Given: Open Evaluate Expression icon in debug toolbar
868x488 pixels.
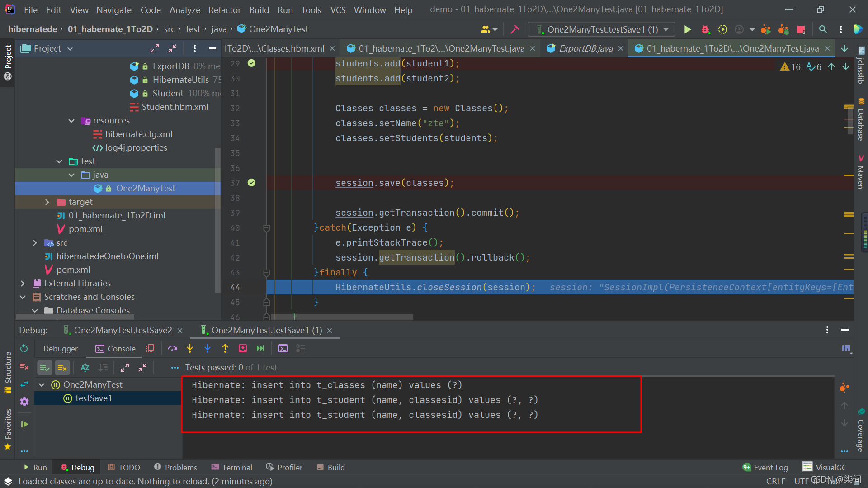Looking at the screenshot, I should click(x=283, y=348).
